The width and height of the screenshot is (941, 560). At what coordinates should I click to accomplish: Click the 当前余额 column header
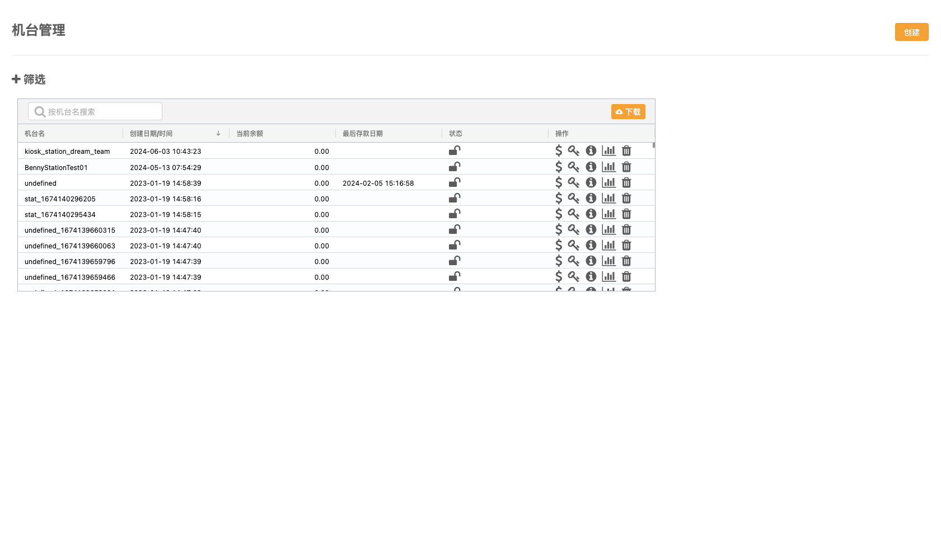(x=250, y=133)
